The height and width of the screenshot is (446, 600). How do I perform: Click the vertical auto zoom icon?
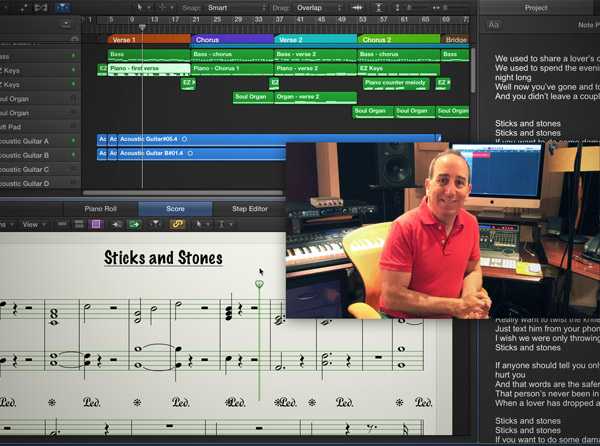[379, 8]
